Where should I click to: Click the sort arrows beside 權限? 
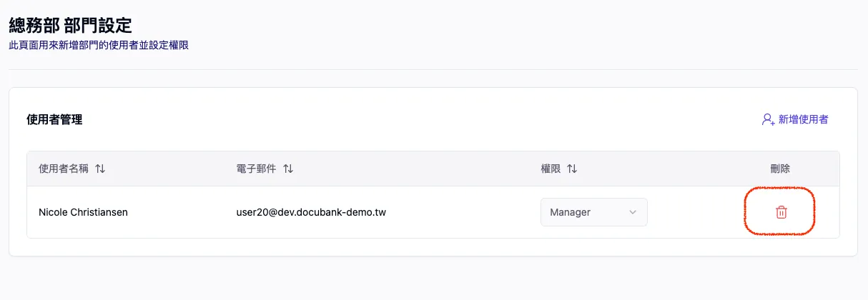(571, 169)
